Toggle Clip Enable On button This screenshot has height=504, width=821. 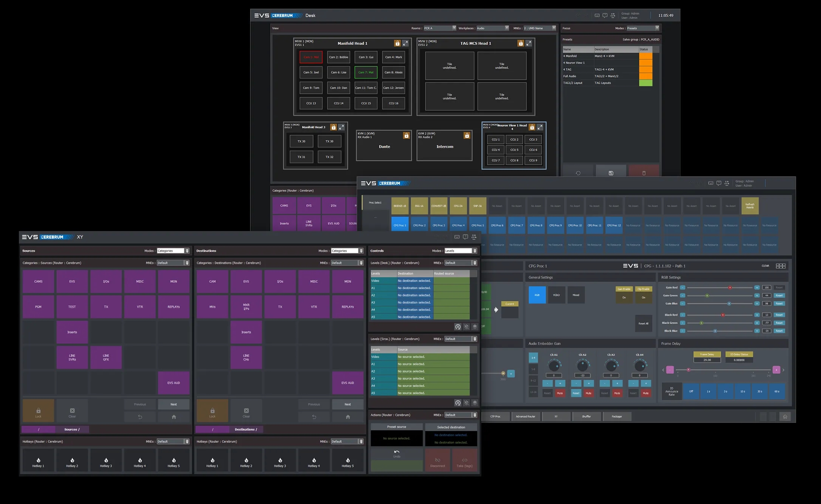coord(643,297)
